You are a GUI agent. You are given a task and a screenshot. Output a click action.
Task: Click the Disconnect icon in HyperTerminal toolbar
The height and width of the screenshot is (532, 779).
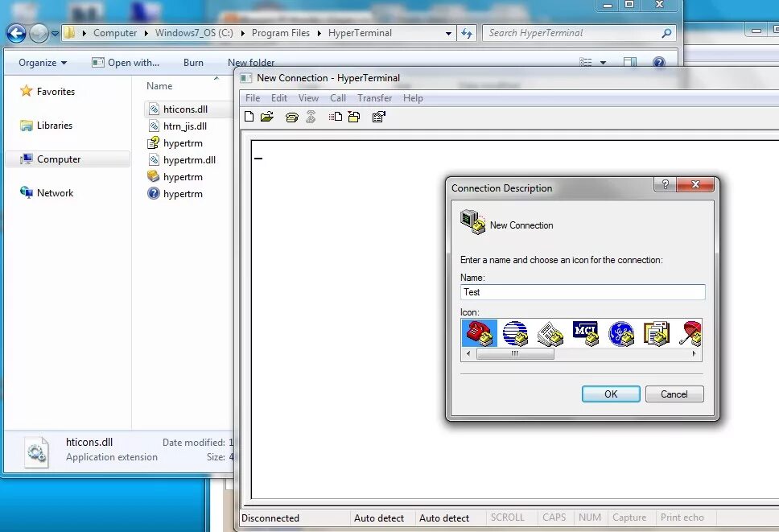point(311,117)
